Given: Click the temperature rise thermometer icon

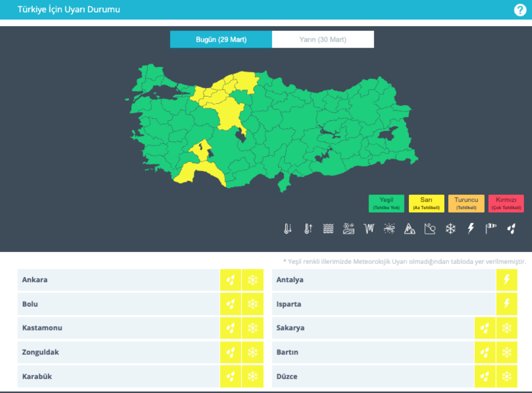Looking at the screenshot, I should (308, 229).
